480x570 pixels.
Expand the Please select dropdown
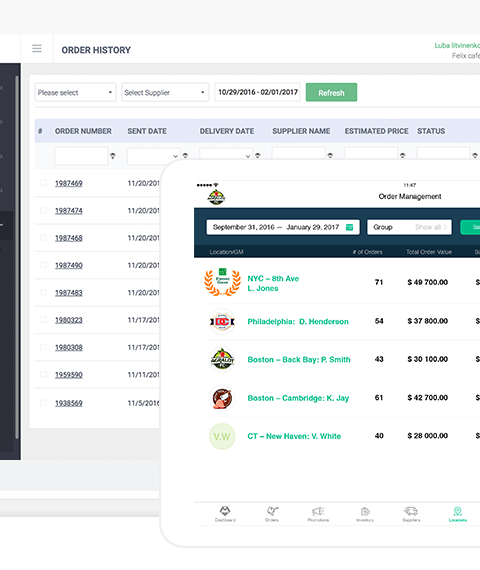coord(75,92)
